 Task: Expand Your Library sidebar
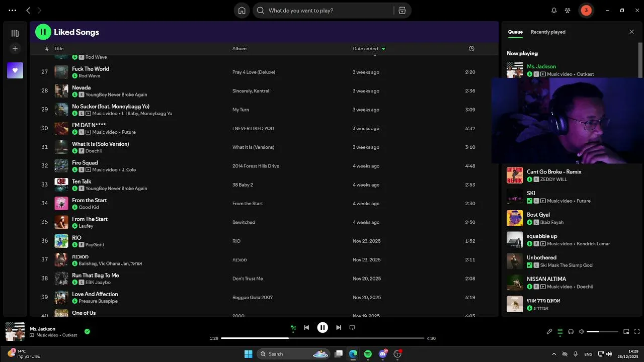[x=15, y=33]
